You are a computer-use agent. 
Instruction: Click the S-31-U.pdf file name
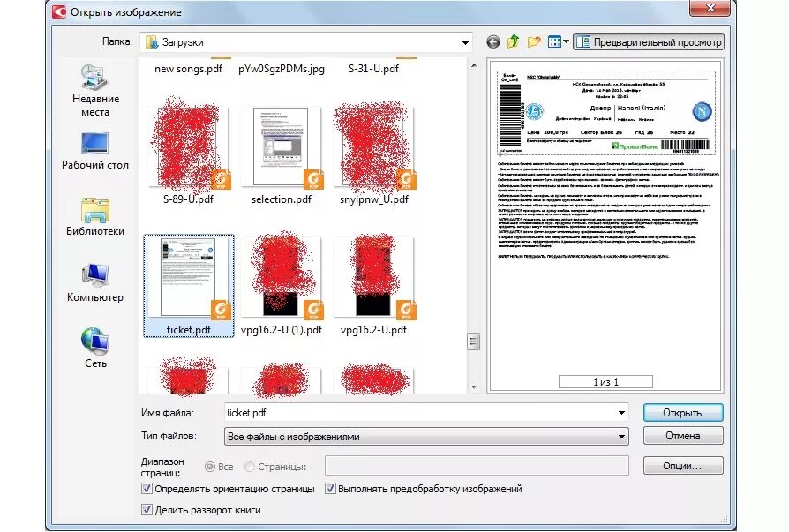pos(373,69)
